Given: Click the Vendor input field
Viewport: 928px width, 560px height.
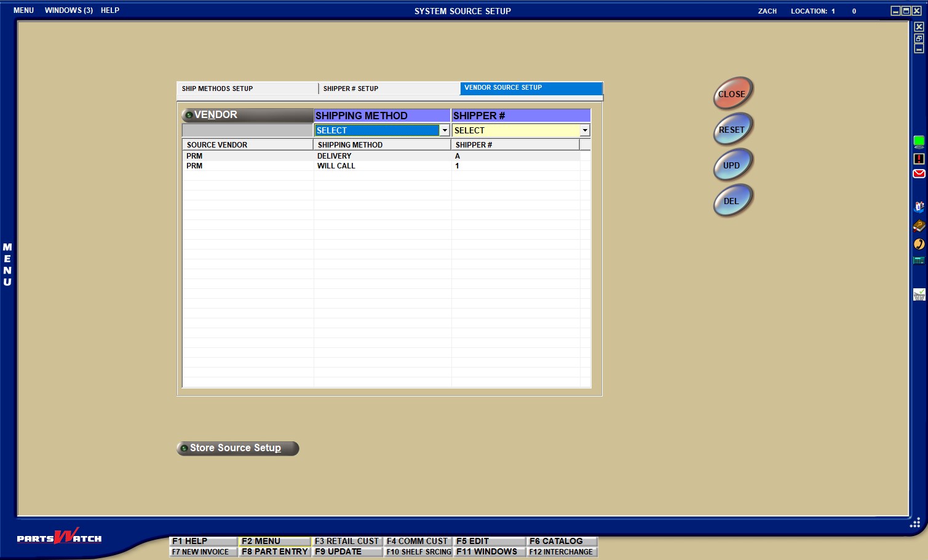Looking at the screenshot, I should (x=247, y=130).
